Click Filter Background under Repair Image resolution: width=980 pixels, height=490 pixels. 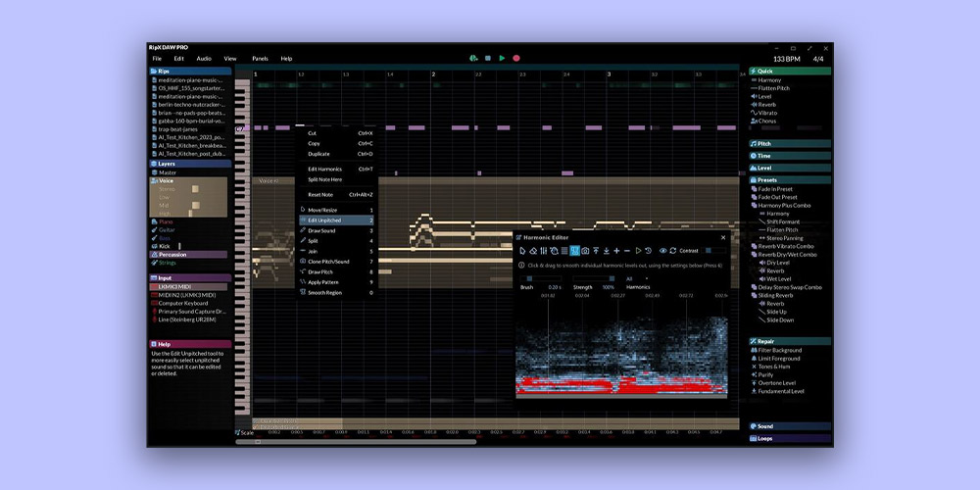779,350
